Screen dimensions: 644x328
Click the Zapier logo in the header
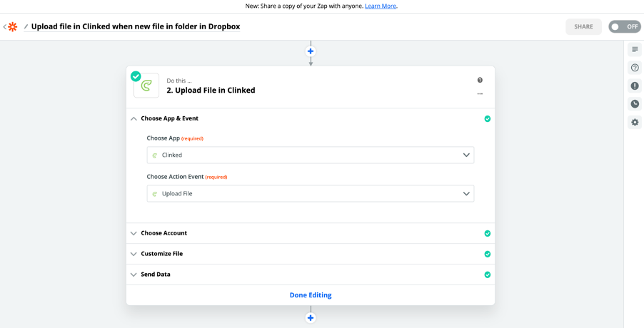point(12,27)
